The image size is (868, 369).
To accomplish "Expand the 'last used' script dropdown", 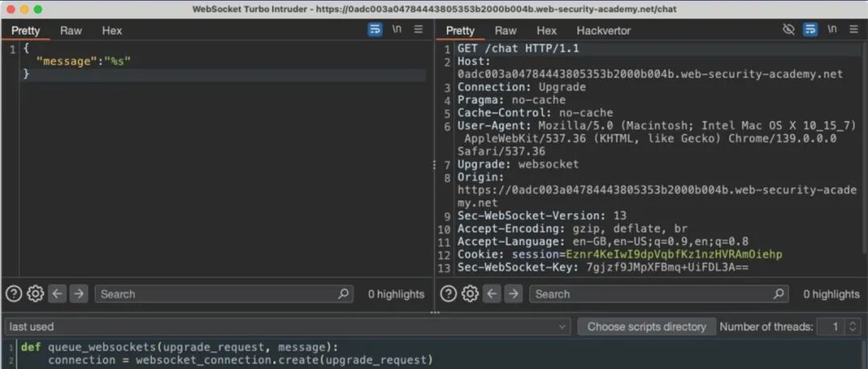I will (287, 327).
